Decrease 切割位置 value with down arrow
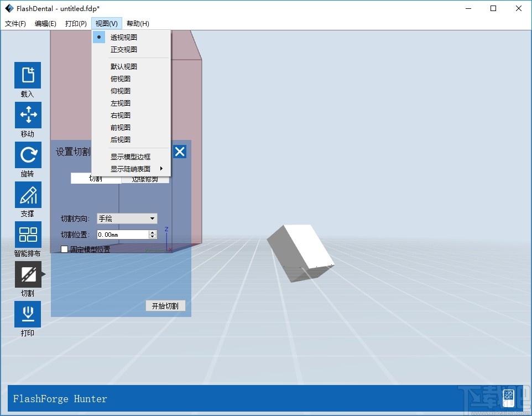Viewport: 532px width, 416px height. 152,237
